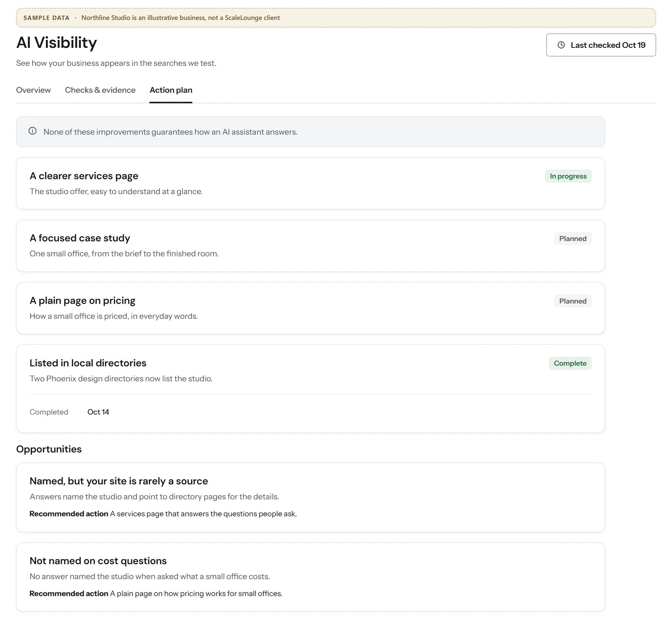
Task: Click the In progress status badge
Action: pyautogui.click(x=568, y=176)
